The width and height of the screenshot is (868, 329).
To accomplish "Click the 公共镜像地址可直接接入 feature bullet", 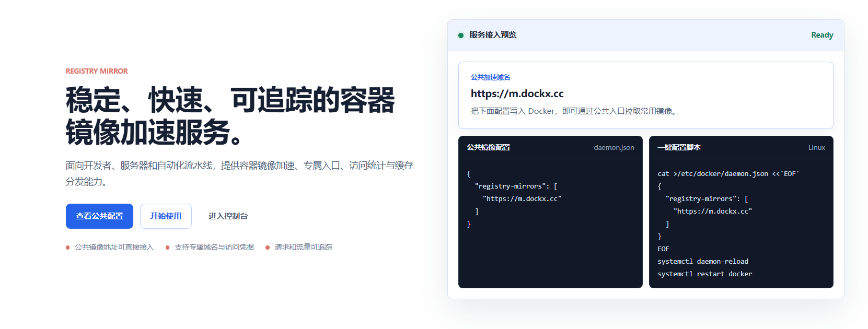I will [x=110, y=247].
